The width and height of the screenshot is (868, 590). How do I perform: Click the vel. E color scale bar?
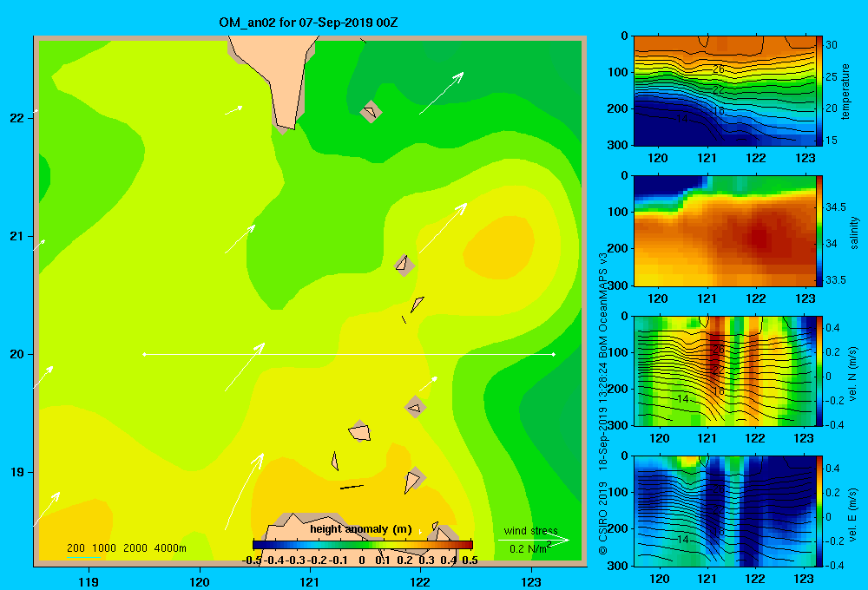tap(819, 511)
